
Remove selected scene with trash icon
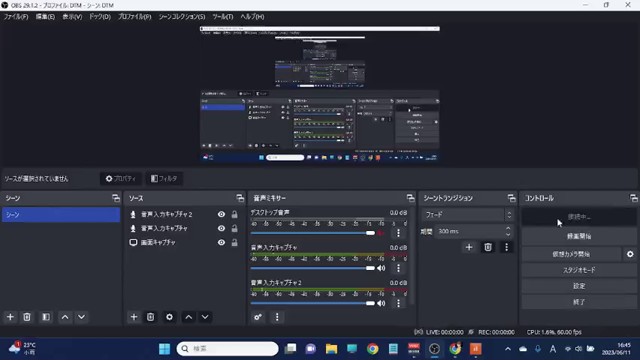27,317
